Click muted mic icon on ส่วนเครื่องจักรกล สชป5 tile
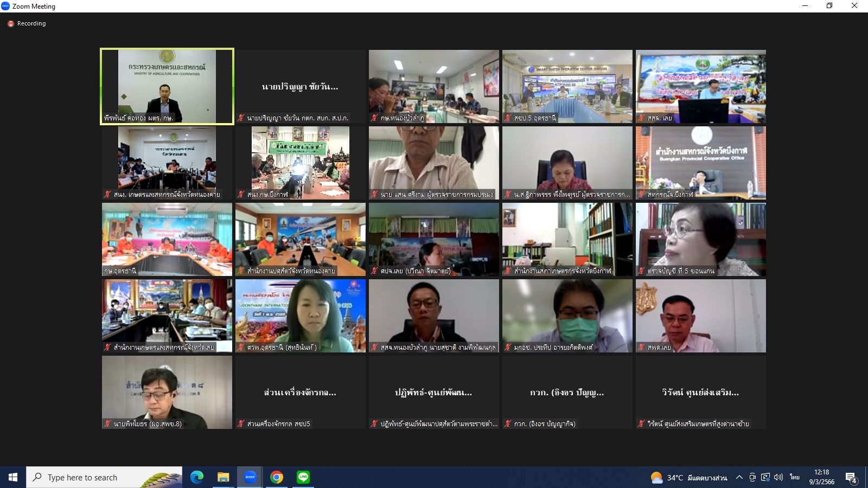868x488 pixels. 241,423
